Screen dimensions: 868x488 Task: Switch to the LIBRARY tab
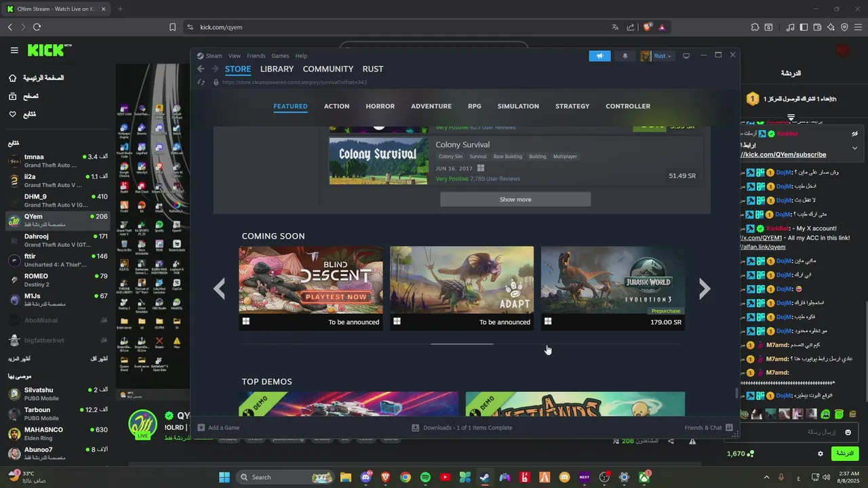pos(277,69)
